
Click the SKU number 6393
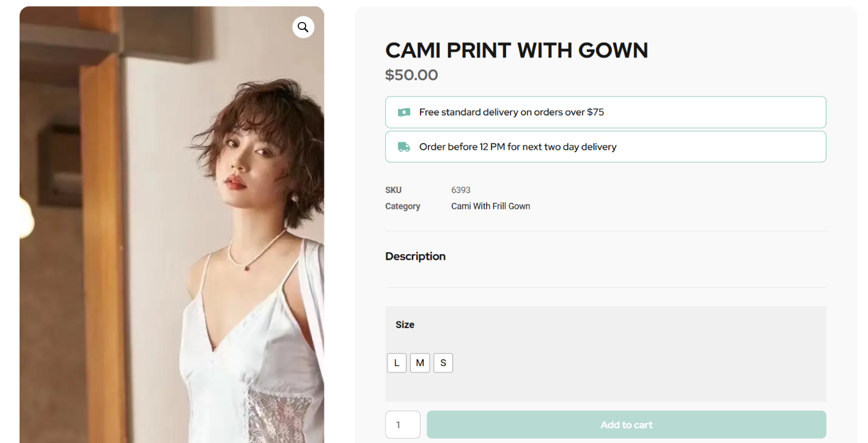pos(461,190)
